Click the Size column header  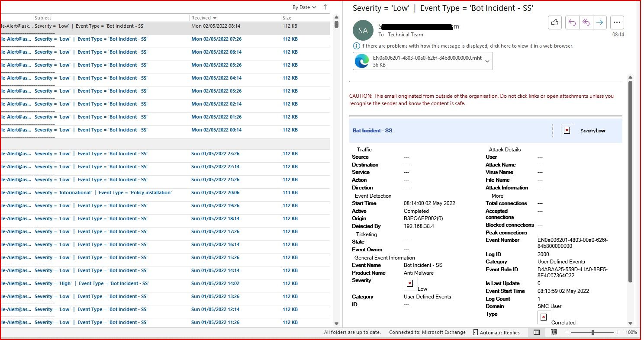[287, 18]
